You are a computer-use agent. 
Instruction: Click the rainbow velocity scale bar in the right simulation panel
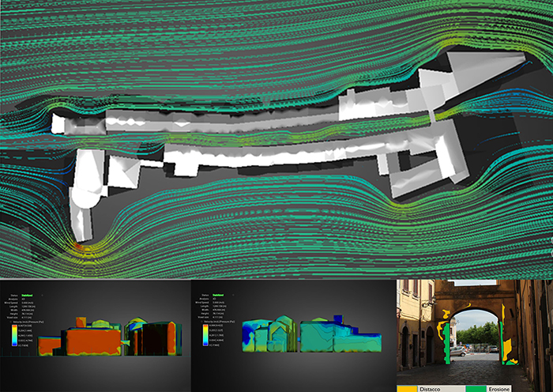[205, 335]
